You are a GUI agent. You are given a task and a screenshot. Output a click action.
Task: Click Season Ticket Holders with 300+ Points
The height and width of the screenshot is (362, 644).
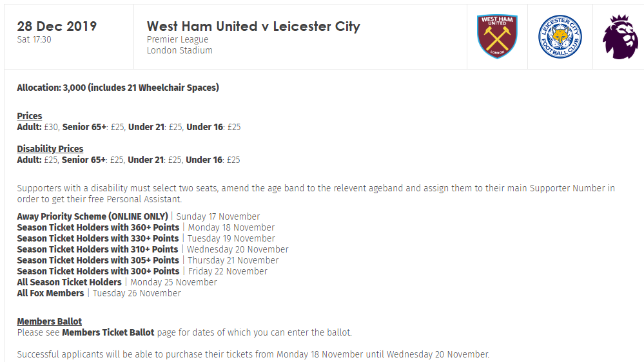98,271
